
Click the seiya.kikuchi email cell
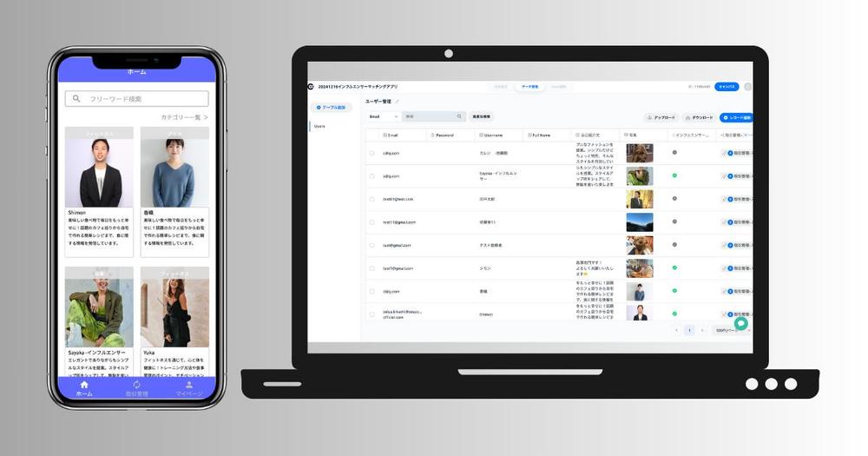403,314
